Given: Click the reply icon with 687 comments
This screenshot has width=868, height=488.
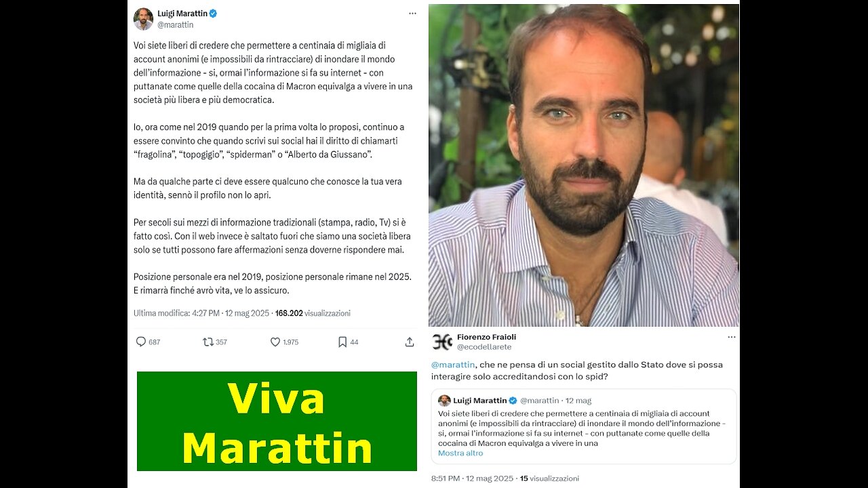Looking at the screenshot, I should coord(141,342).
